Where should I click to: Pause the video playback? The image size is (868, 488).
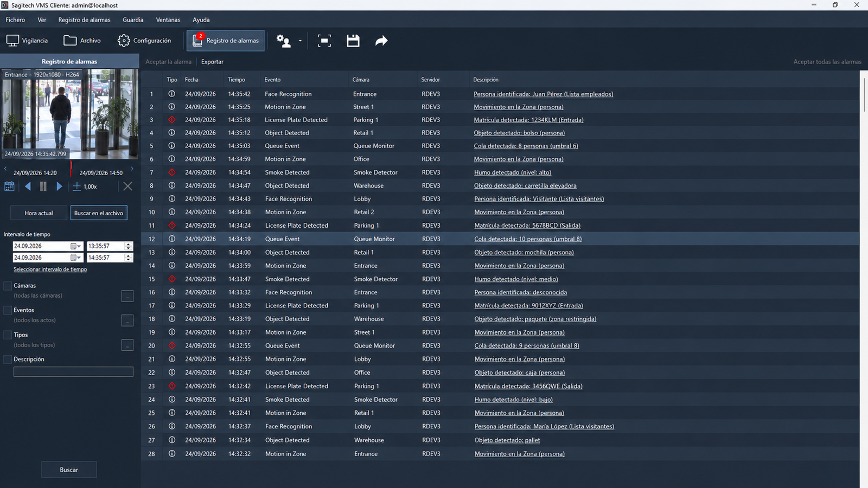pyautogui.click(x=43, y=187)
